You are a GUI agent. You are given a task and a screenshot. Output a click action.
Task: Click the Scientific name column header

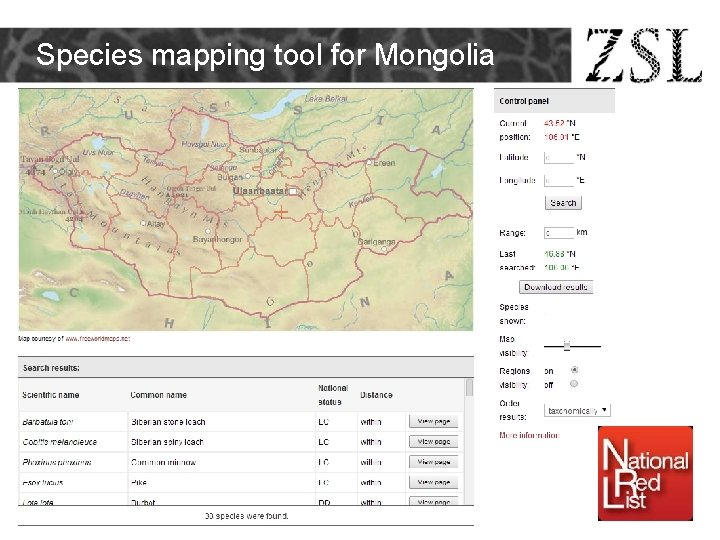pyautogui.click(x=51, y=395)
